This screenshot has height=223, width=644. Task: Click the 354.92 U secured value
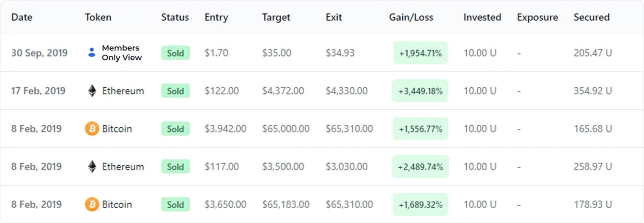click(x=593, y=91)
